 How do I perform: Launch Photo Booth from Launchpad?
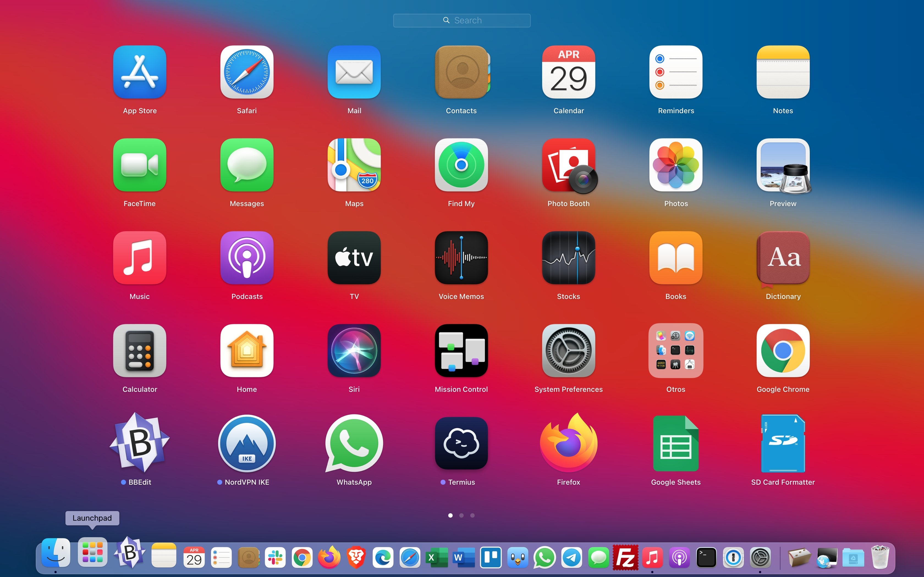tap(568, 165)
